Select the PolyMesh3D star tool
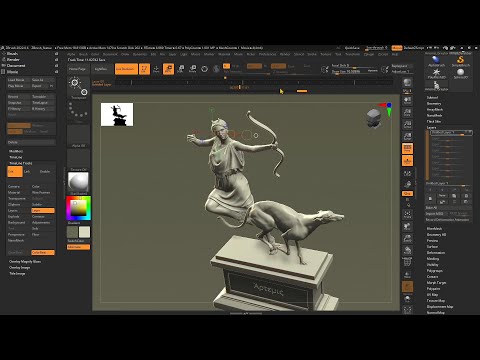This screenshot has height=360, width=480. click(436, 73)
